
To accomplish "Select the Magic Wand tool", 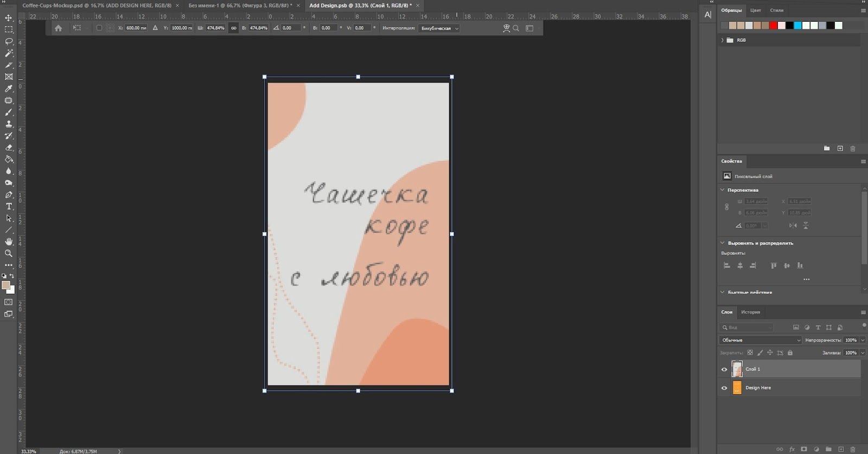I will (9, 53).
